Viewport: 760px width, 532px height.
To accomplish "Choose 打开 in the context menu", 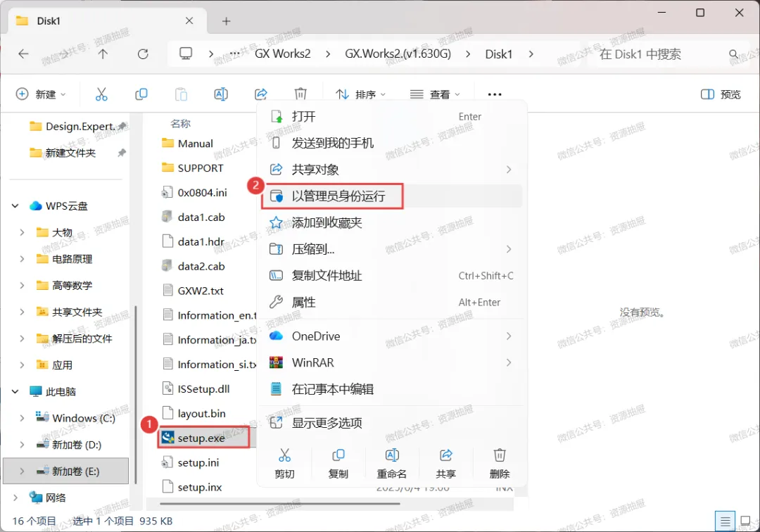I will point(392,116).
